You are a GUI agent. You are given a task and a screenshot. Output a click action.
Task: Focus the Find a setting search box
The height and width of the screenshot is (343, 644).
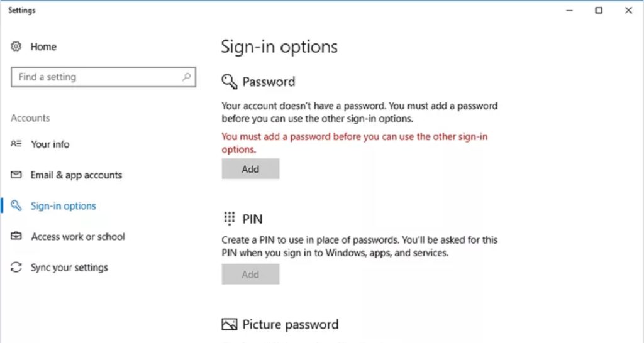click(x=94, y=77)
